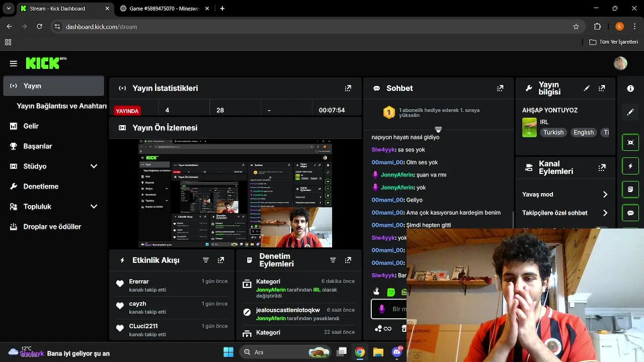Select Yayın in the left sidebar
The height and width of the screenshot is (362, 644).
point(54,86)
